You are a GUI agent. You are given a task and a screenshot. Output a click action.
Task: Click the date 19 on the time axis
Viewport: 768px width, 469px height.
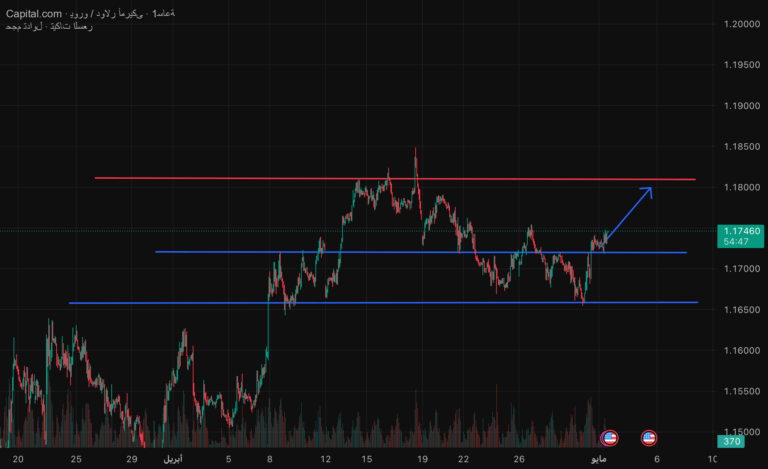422,459
